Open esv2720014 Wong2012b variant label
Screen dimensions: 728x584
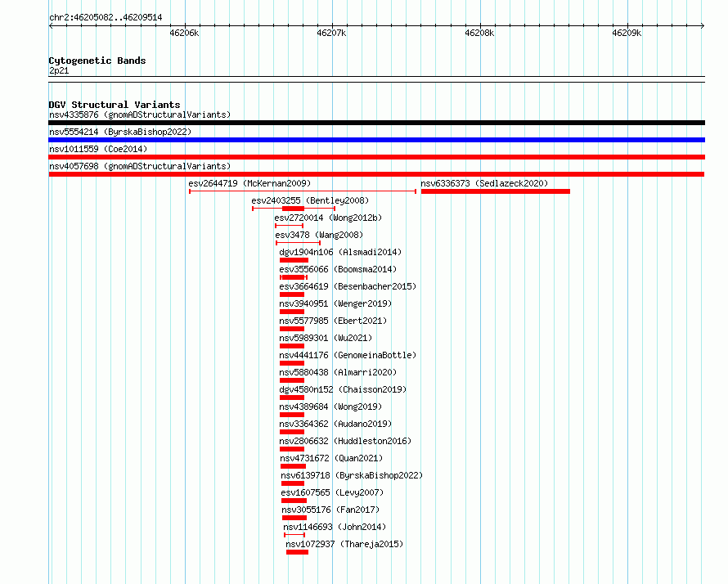pyautogui.click(x=328, y=218)
